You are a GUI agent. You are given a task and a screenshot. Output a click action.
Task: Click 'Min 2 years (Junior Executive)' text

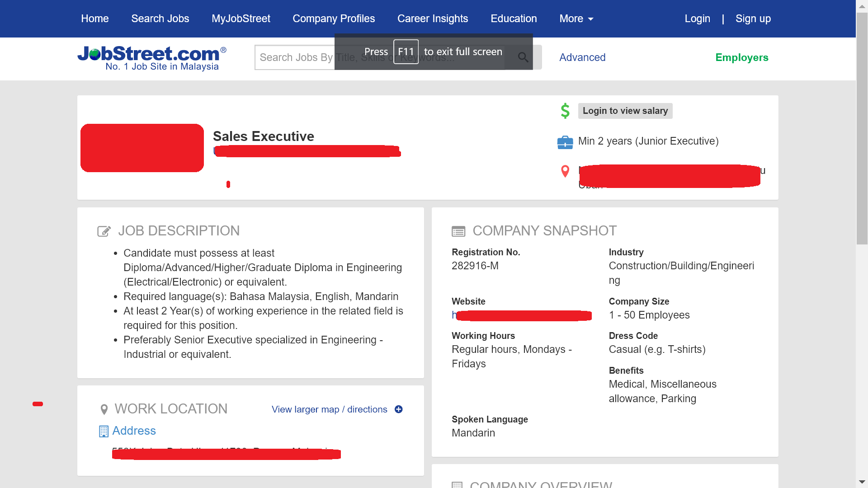648,141
